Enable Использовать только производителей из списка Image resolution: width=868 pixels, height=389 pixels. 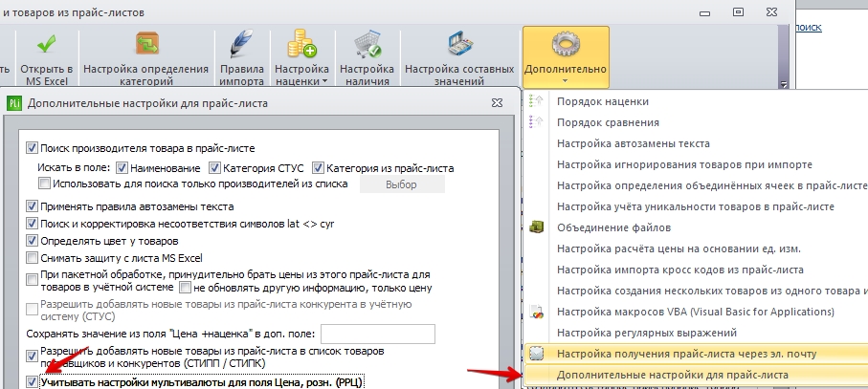[44, 183]
